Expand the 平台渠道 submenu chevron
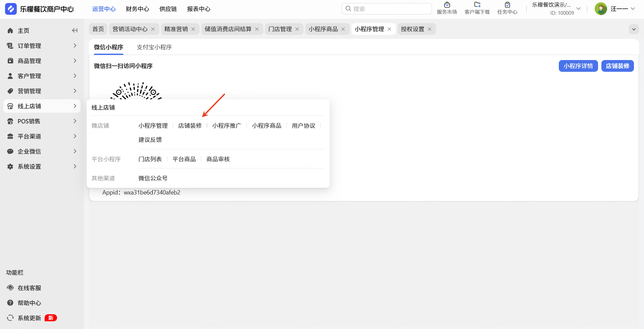This screenshot has width=644, height=329. pos(75,136)
